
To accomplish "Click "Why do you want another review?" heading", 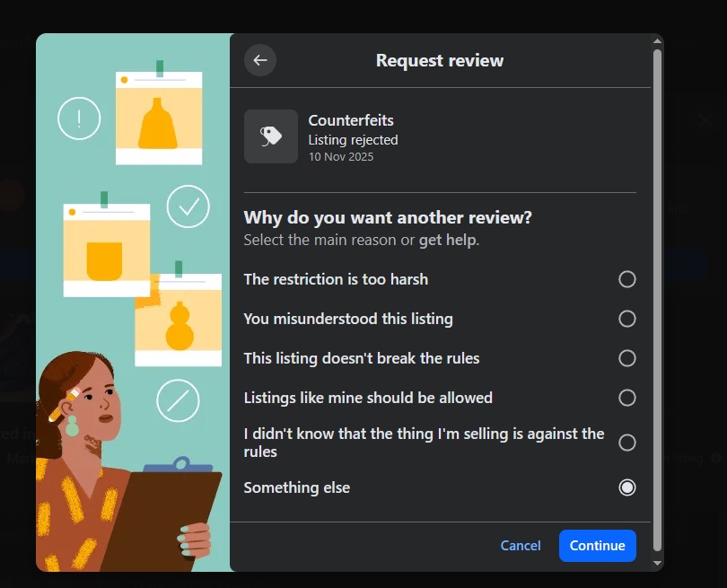I will click(x=388, y=217).
